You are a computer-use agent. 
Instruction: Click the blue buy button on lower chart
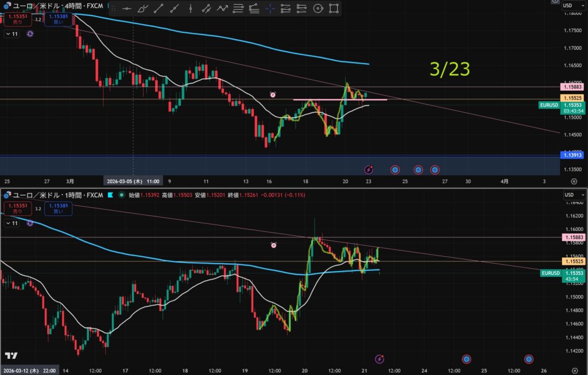pyautogui.click(x=59, y=208)
